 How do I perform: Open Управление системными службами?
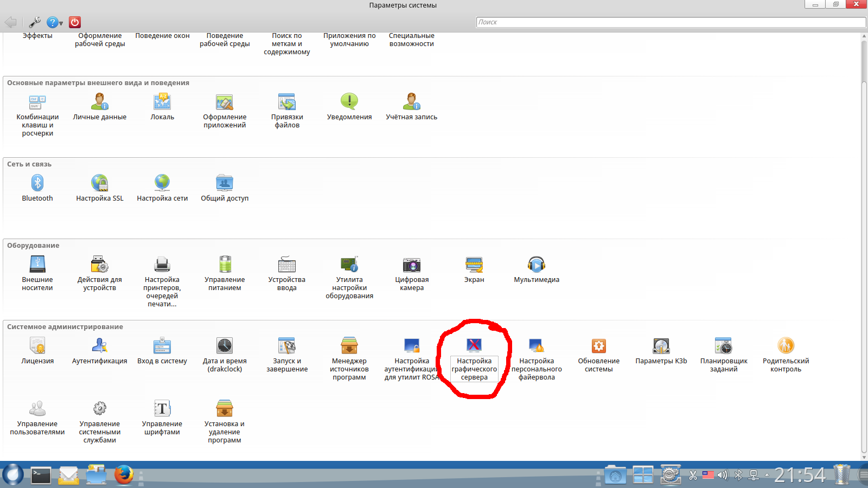(x=100, y=422)
